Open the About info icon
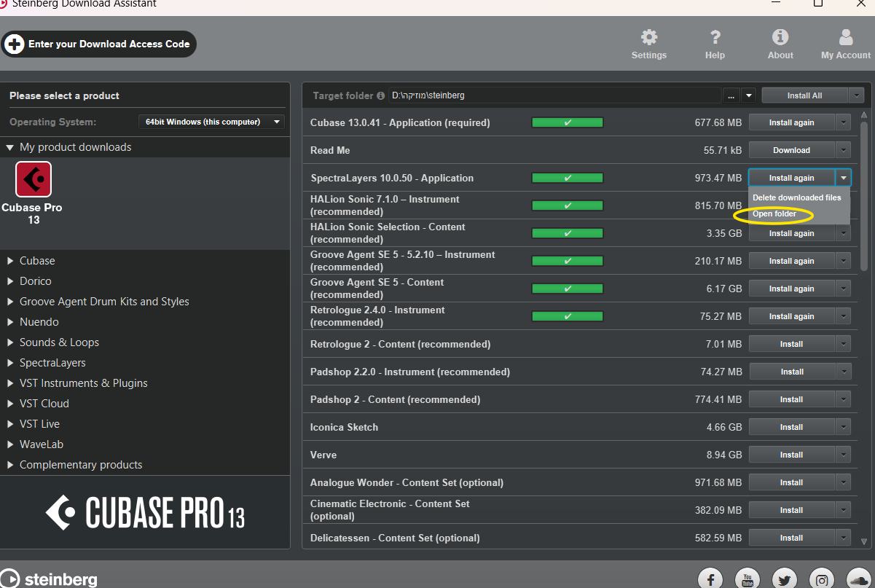 pos(780,37)
